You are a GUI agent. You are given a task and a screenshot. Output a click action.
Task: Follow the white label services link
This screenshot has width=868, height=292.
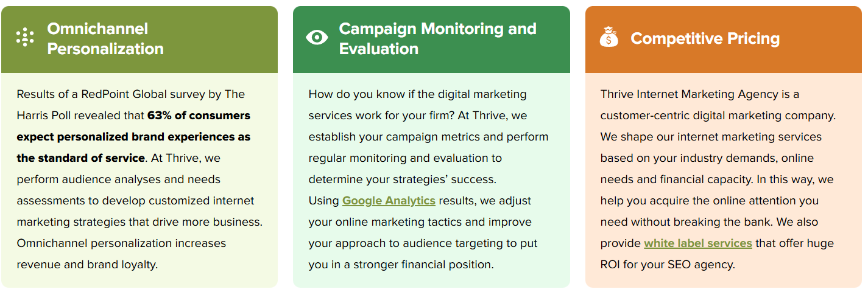tap(697, 243)
